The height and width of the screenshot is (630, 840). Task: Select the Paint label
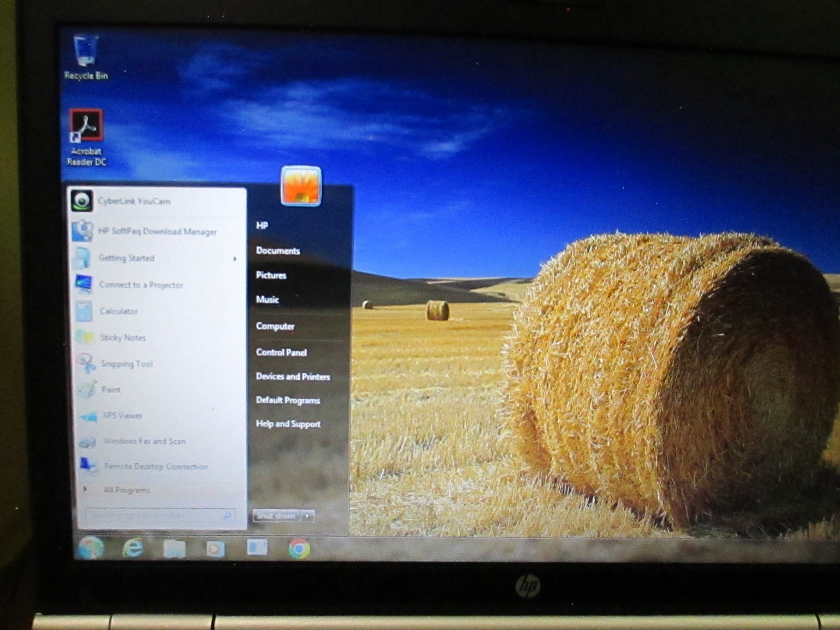111,390
